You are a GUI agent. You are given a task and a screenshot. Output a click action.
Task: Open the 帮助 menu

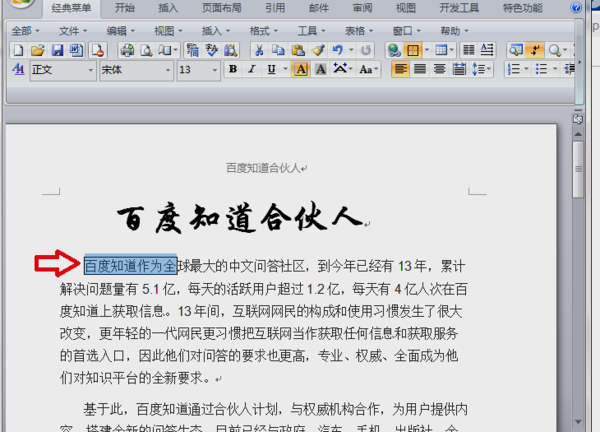(x=454, y=31)
